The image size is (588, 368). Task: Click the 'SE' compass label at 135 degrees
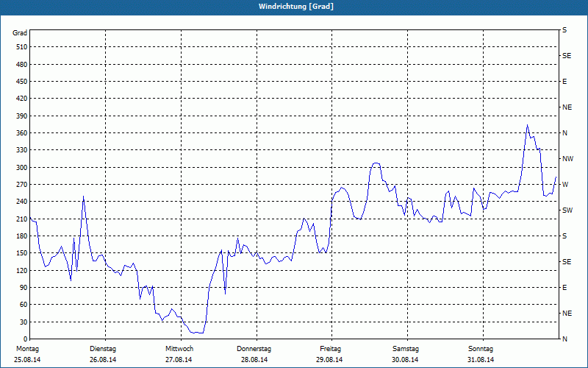click(x=567, y=262)
